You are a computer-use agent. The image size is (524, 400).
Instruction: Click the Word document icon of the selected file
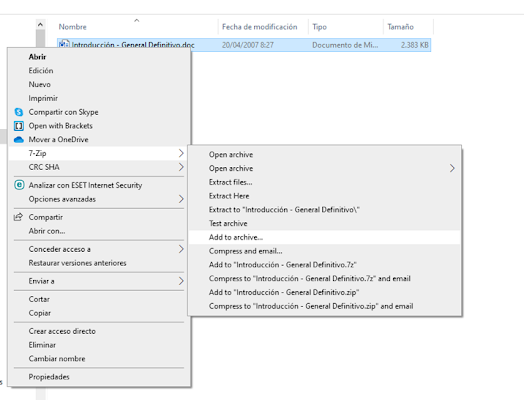(64, 45)
